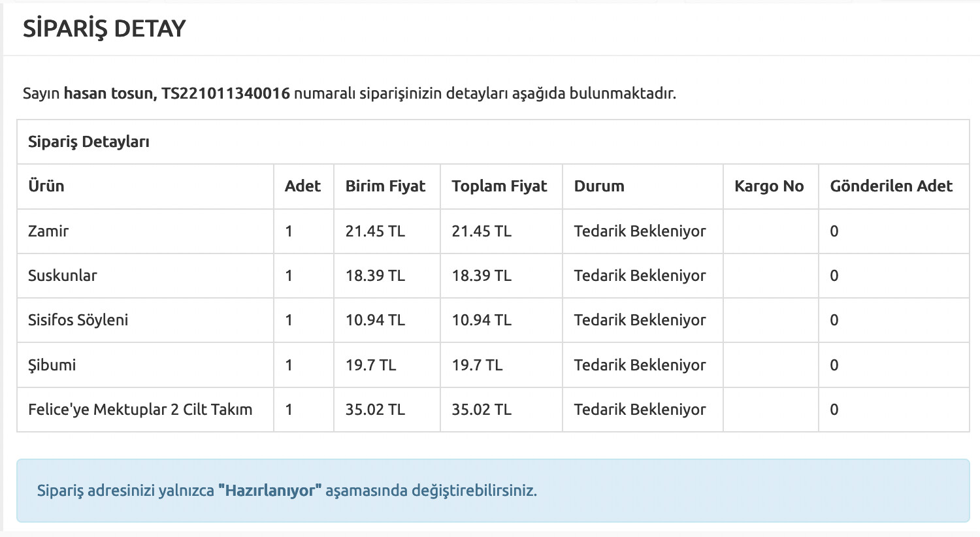
Task: Click the 35.02 TL total price cell
Action: 482,410
